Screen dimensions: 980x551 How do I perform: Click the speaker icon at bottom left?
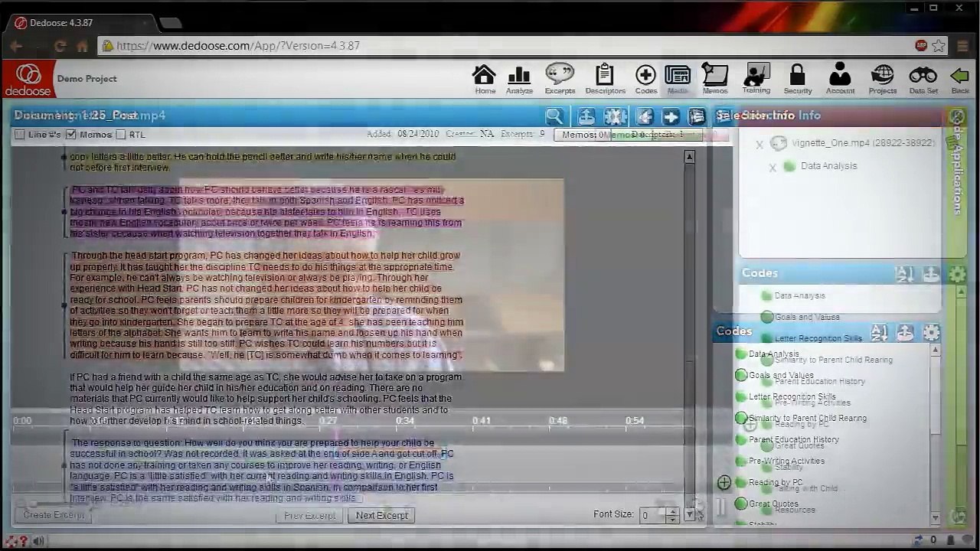(38, 541)
